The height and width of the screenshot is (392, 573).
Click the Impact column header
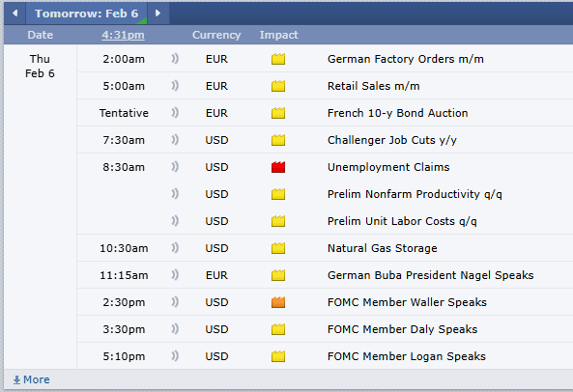(x=279, y=35)
